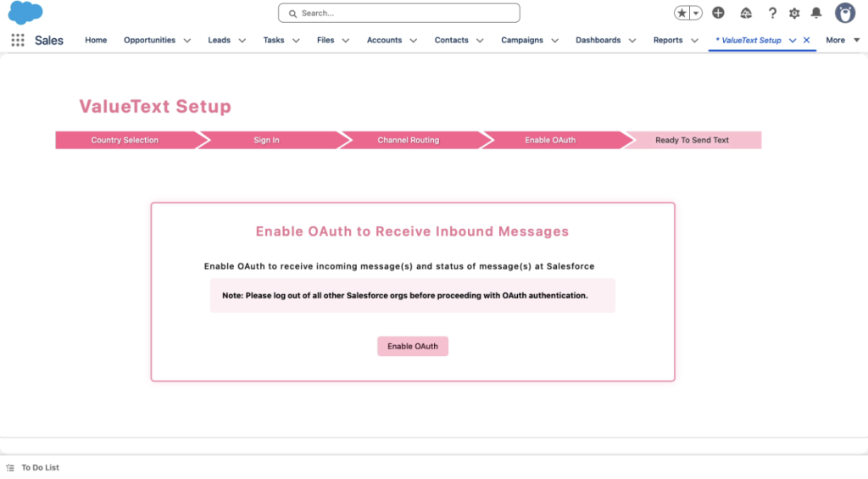This screenshot has height=479, width=868.
Task: Select the Country Selection setup step
Action: click(x=125, y=140)
